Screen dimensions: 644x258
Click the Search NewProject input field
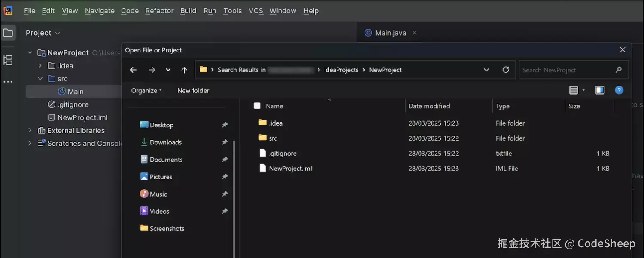(567, 70)
